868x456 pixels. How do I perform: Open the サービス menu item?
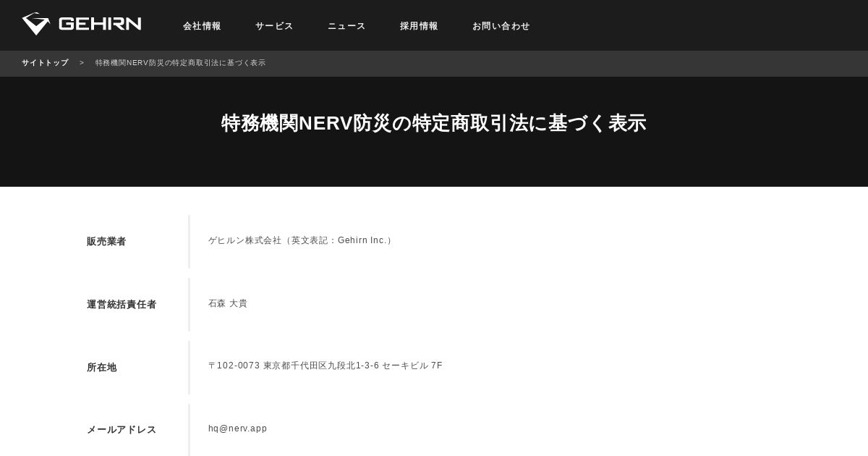click(274, 26)
